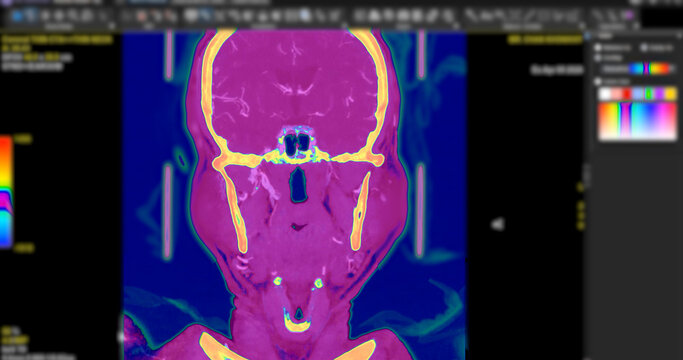Select the radio option above the swatch row
The width and height of the screenshot is (683, 360).
(598, 82)
